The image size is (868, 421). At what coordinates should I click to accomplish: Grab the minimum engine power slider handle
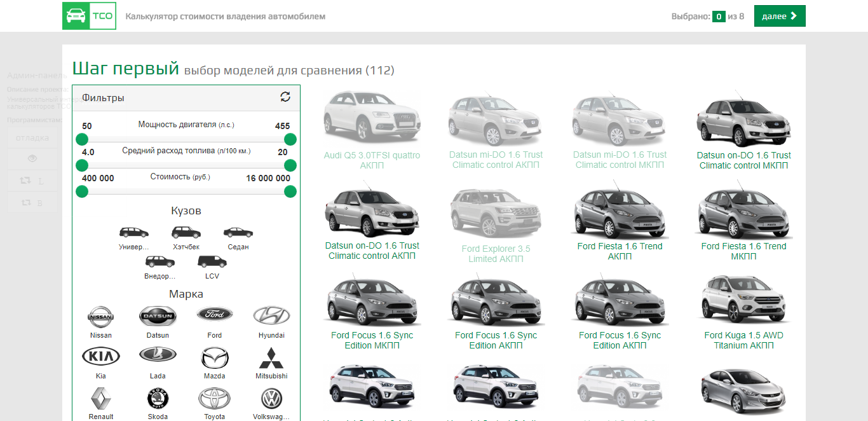click(82, 139)
